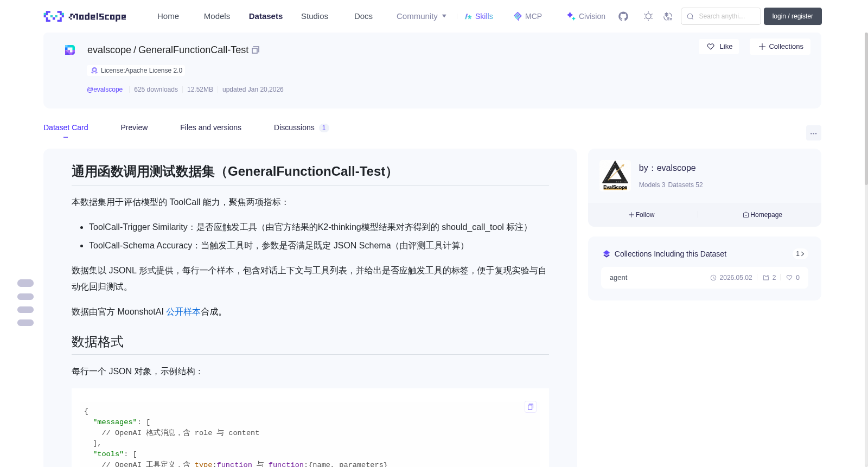868x467 pixels.
Task: Copy the code block with the copy icon
Action: coord(531,407)
